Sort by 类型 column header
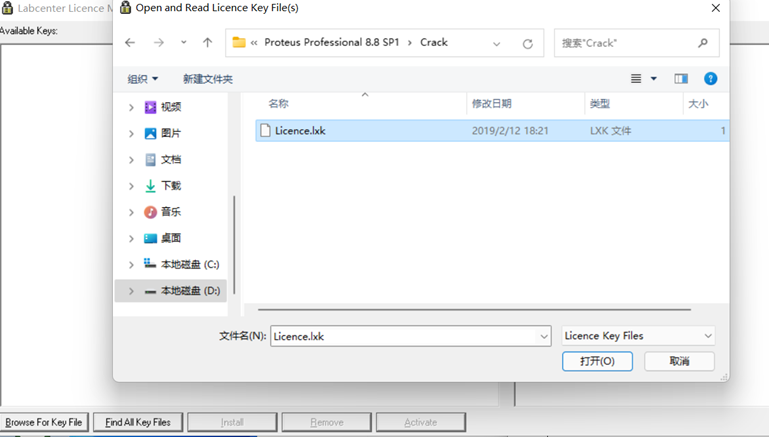 tap(599, 103)
